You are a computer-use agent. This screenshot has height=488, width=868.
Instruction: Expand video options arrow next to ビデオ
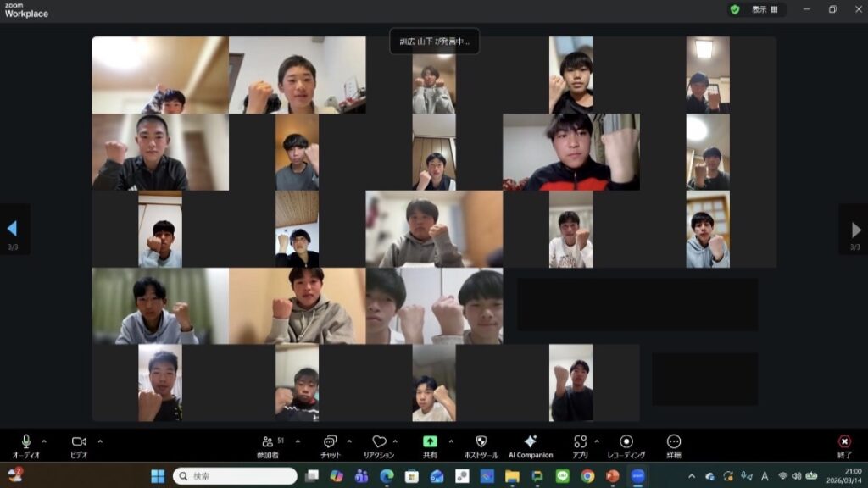100,441
